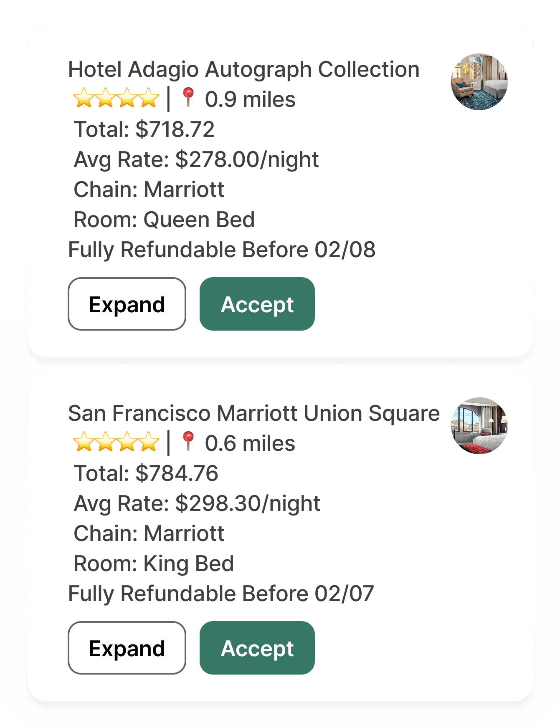Open the Marriott Union Square room thumbnail
Viewport: 560px width, 728px height.
479,426
